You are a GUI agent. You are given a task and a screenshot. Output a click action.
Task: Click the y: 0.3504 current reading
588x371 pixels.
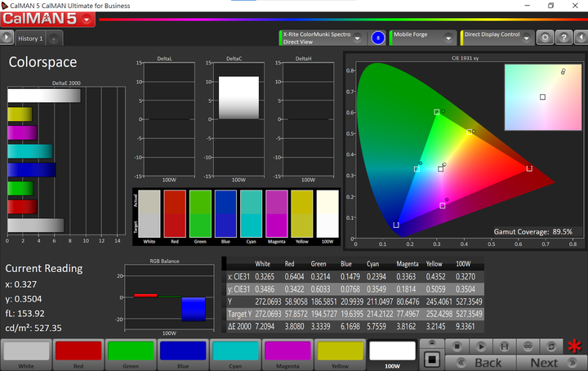click(23, 299)
